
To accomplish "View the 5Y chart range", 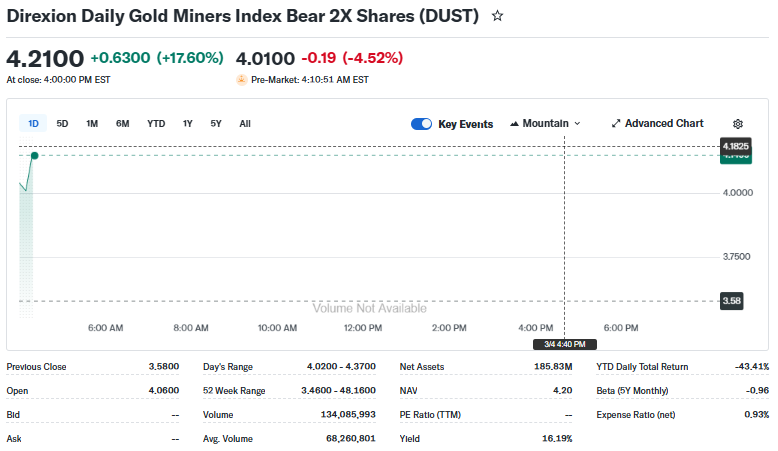I will (216, 124).
